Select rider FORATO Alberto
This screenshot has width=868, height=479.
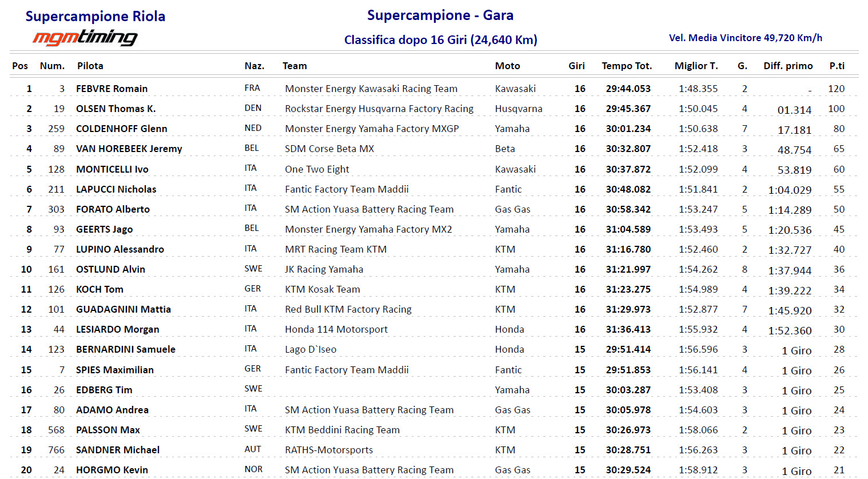[113, 209]
